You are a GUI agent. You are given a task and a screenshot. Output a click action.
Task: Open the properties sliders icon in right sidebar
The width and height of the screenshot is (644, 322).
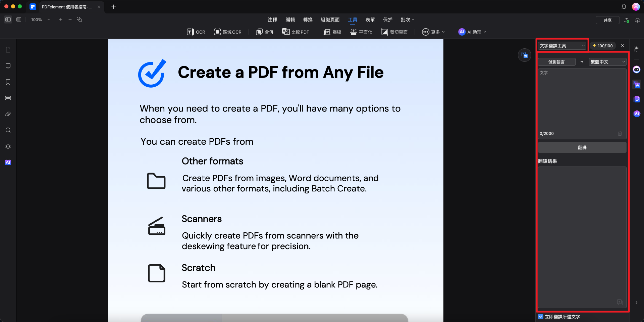point(637,49)
